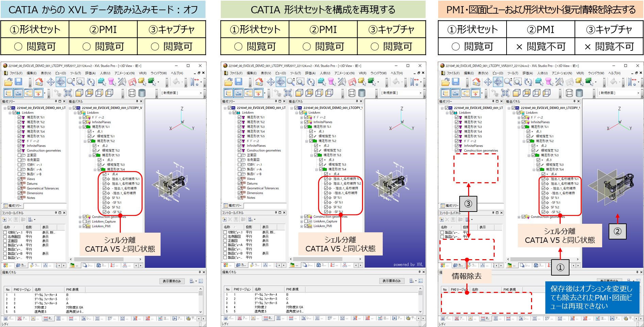The width and height of the screenshot is (644, 327).
Task: Click the magenta selection tool in middle window
Action: 332,82
